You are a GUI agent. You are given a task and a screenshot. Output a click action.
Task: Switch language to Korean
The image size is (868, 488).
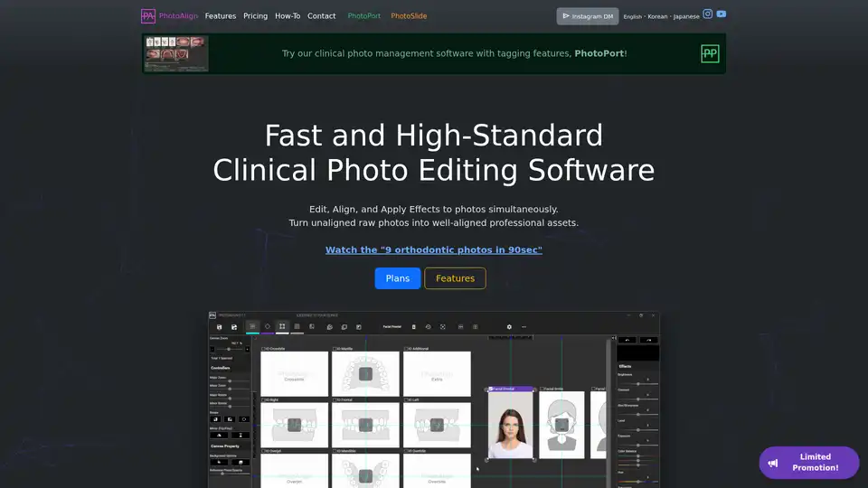[x=657, y=16]
